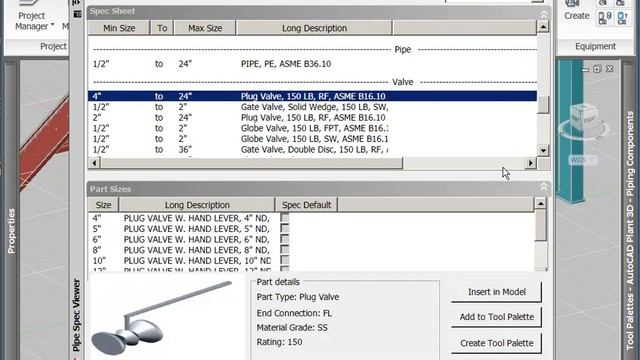Open the WCS dropdown below ViewCube

[583, 160]
